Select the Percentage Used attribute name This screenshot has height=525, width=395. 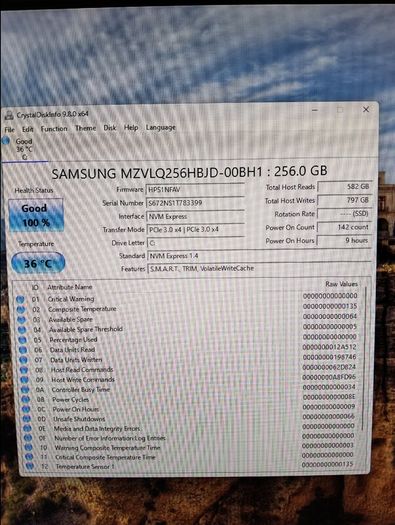coord(73,340)
